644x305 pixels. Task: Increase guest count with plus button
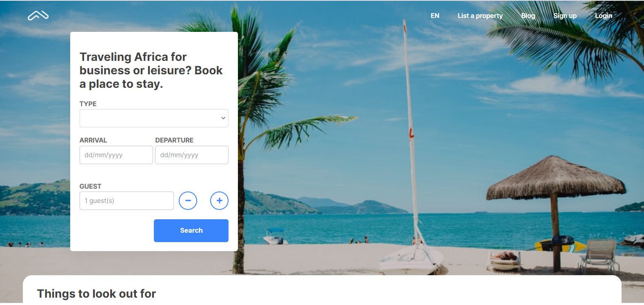click(219, 200)
